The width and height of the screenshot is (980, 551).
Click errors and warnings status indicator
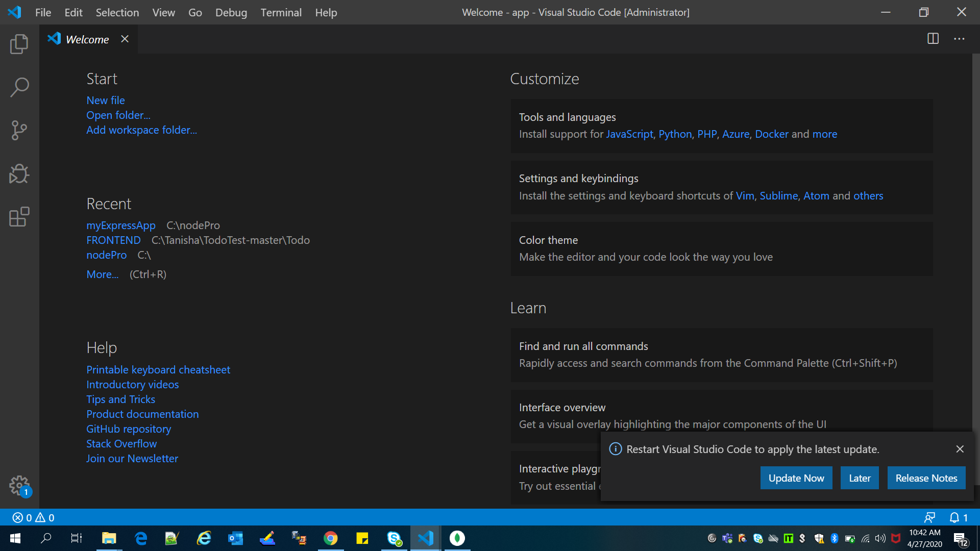[x=33, y=518]
